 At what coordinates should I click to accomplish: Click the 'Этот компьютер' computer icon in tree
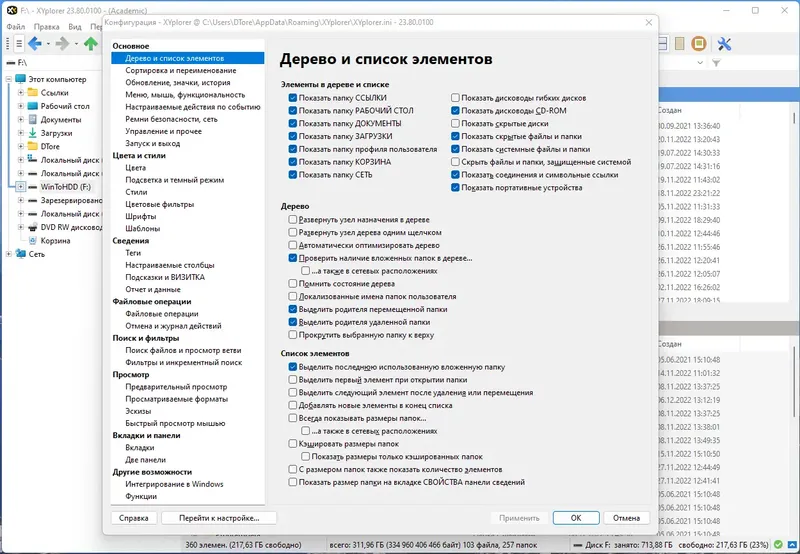(x=20, y=79)
